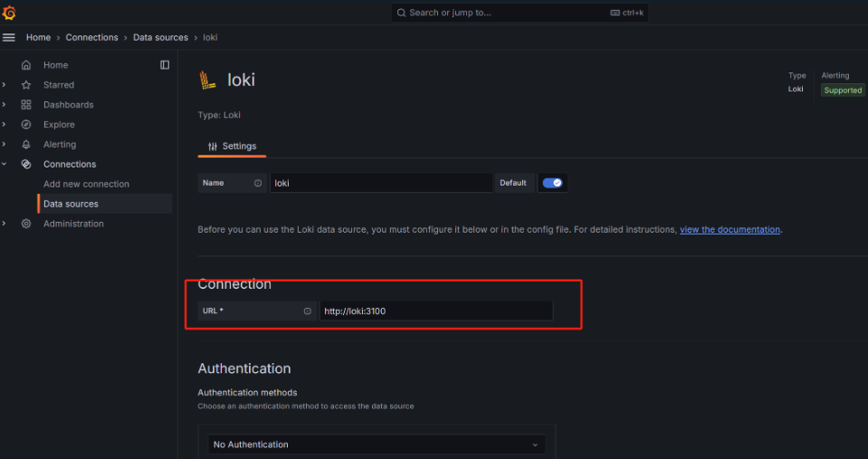Click the Administration gear icon
The width and height of the screenshot is (868, 459).
tap(26, 224)
